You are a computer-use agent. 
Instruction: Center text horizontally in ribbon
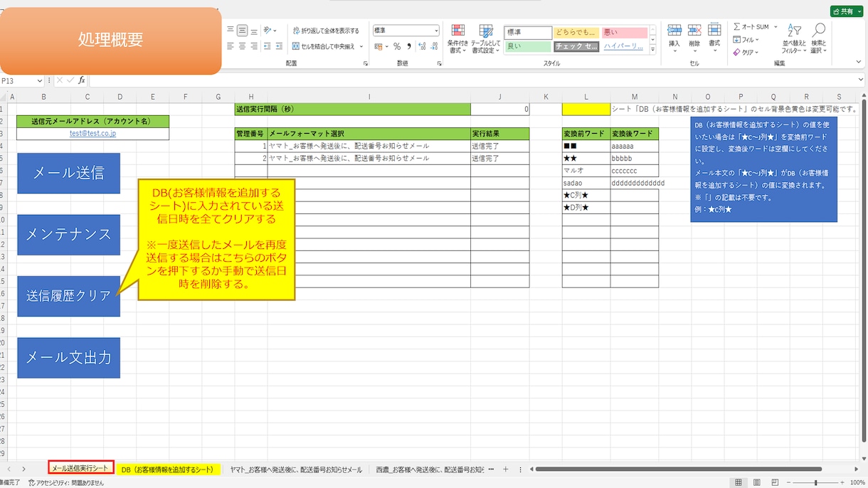coord(243,46)
